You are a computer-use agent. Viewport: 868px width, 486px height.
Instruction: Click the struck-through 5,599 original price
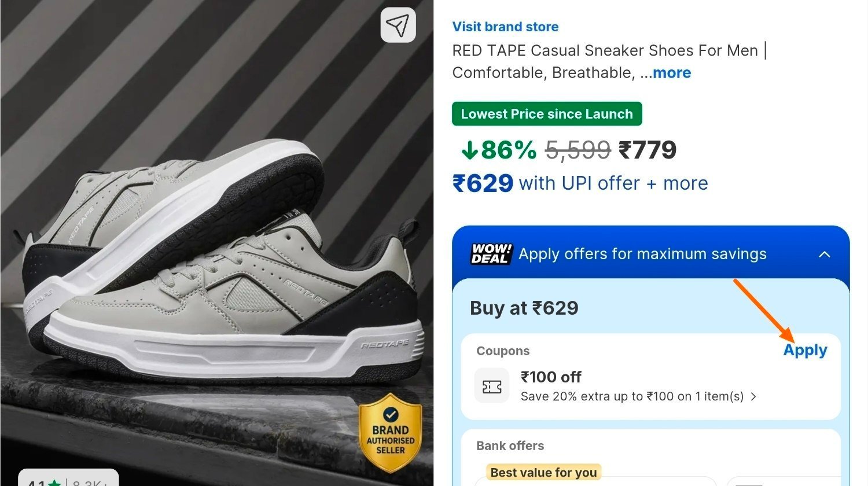tap(578, 151)
